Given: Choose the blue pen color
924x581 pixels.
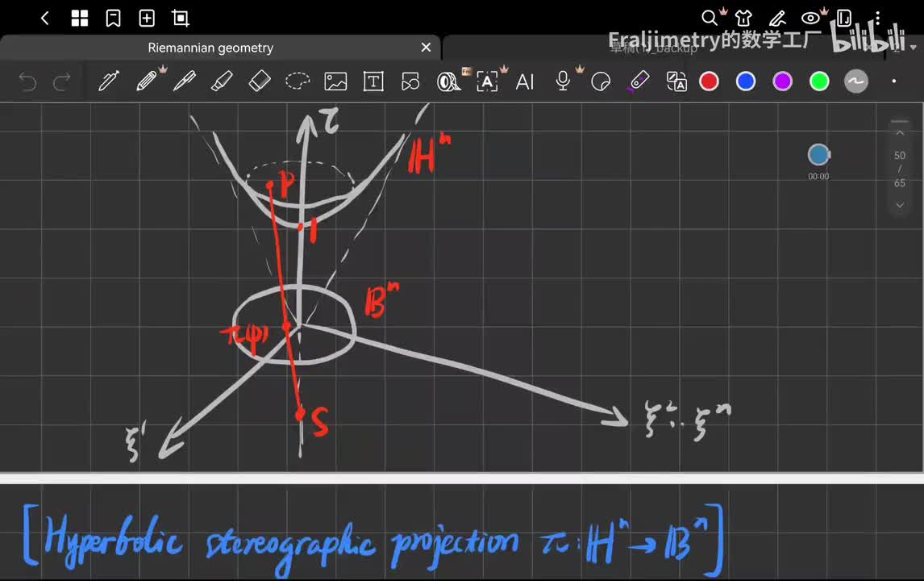Looking at the screenshot, I should pos(746,82).
